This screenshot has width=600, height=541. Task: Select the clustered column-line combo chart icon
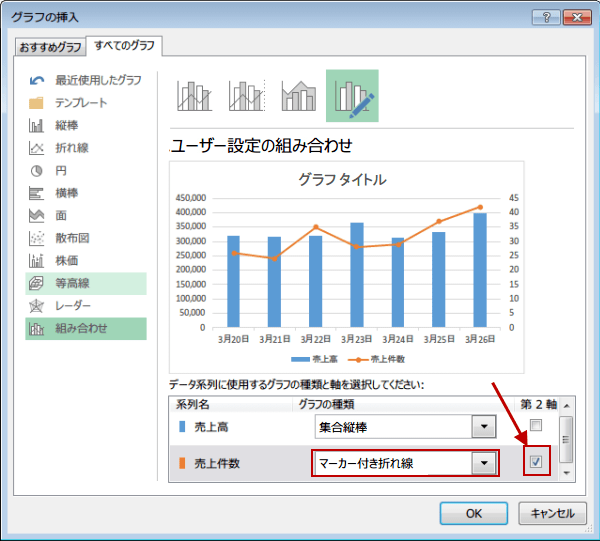[x=194, y=96]
